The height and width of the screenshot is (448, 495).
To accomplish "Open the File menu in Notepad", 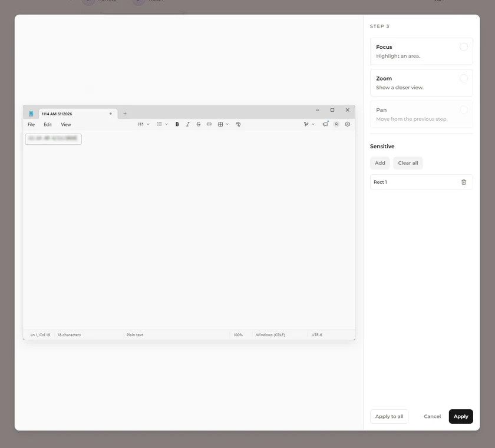I will tap(31, 125).
